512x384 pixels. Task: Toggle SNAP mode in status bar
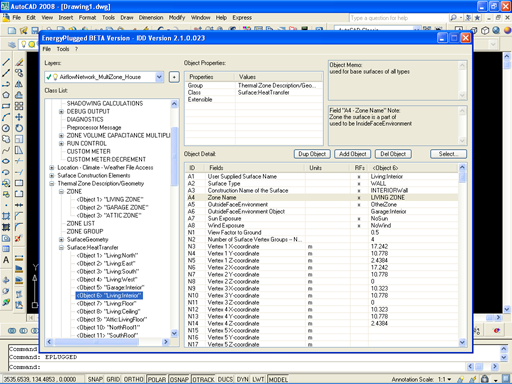(95, 379)
